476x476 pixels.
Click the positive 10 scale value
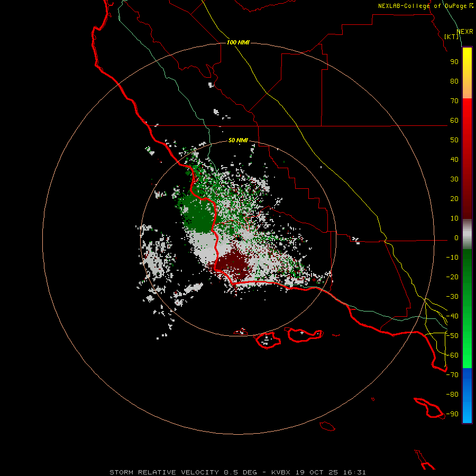coord(454,218)
